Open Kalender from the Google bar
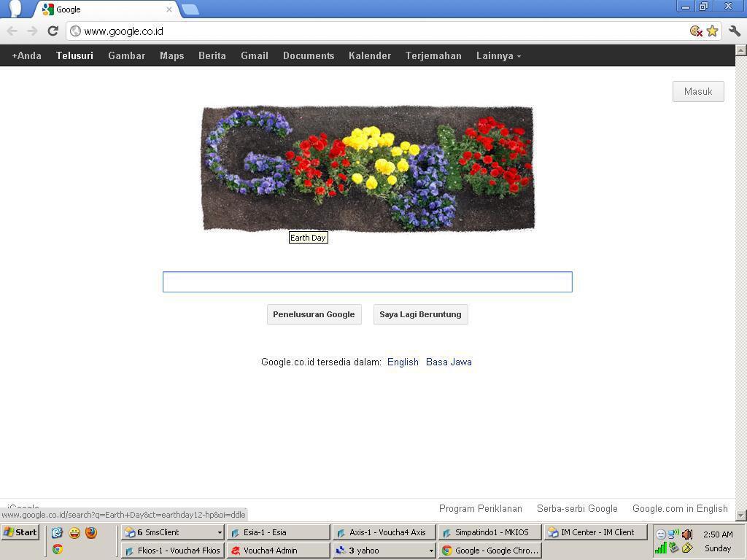This screenshot has height=560, width=747. (370, 55)
